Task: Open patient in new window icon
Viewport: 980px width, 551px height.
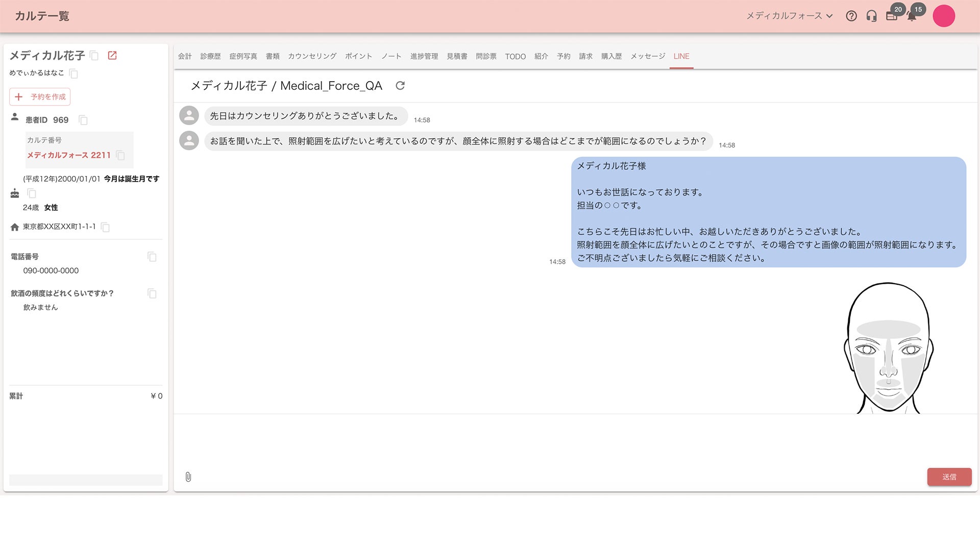Action: (112, 56)
